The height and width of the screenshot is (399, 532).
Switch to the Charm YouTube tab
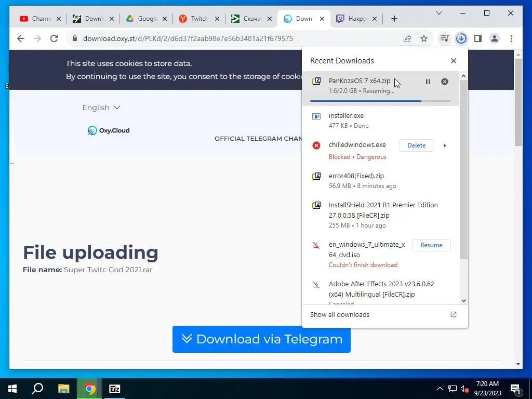point(36,19)
